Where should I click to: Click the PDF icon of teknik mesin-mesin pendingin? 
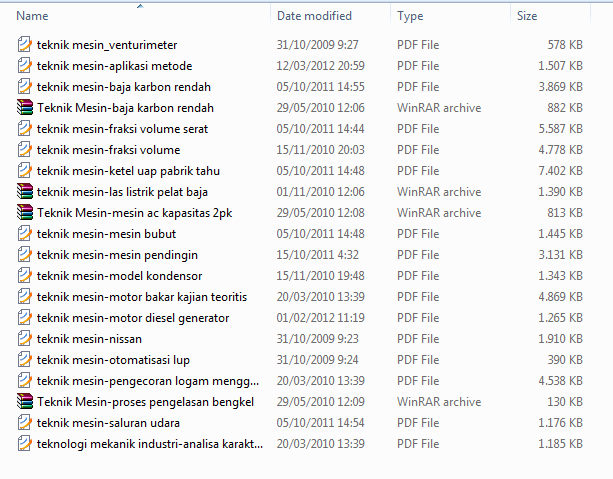24,255
